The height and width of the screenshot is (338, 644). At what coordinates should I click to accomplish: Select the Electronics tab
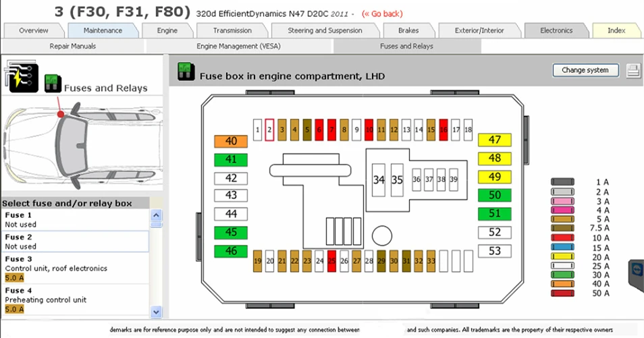[556, 30]
